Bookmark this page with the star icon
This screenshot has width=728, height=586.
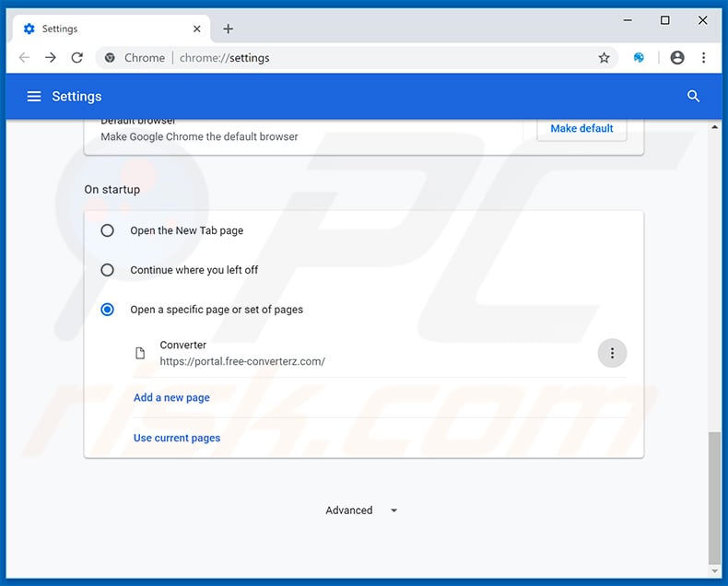point(604,57)
